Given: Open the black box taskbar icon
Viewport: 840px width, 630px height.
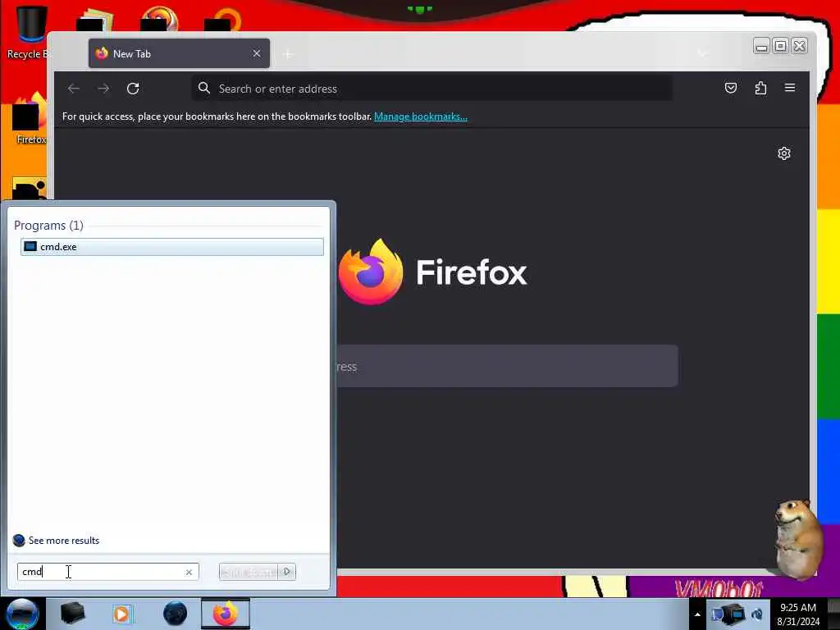Looking at the screenshot, I should (x=72, y=614).
